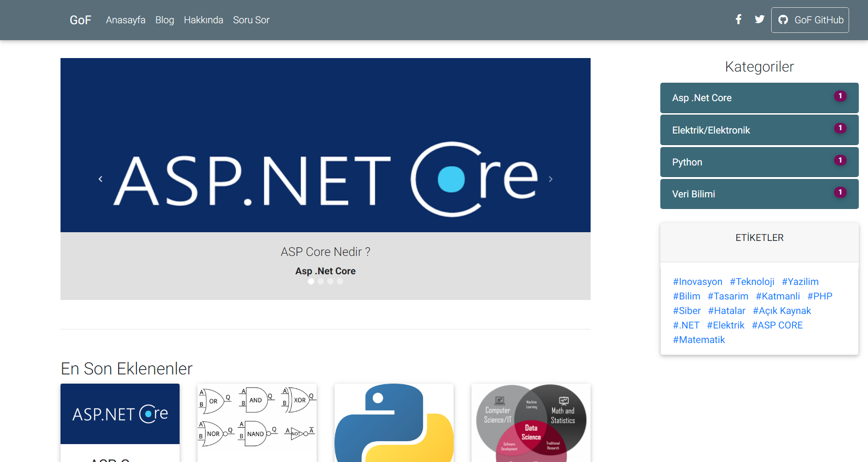Select the second carousel indicator dot
Screen dimensions: 868x462
coord(320,282)
